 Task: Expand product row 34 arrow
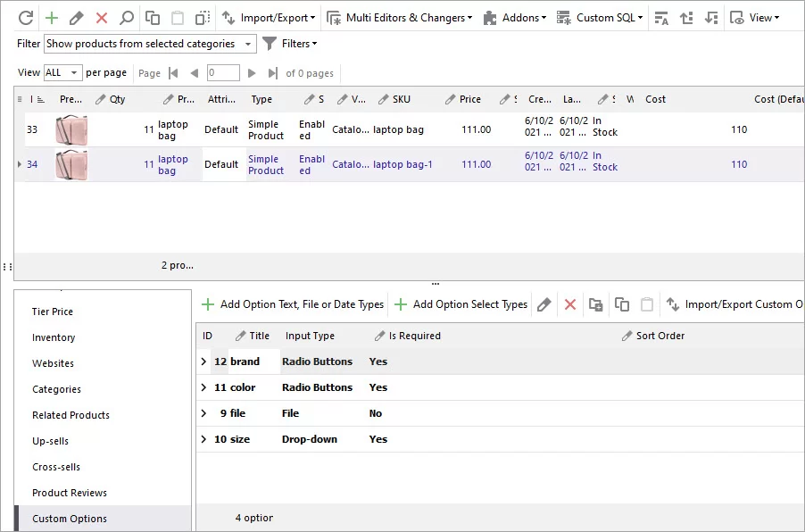(x=20, y=164)
